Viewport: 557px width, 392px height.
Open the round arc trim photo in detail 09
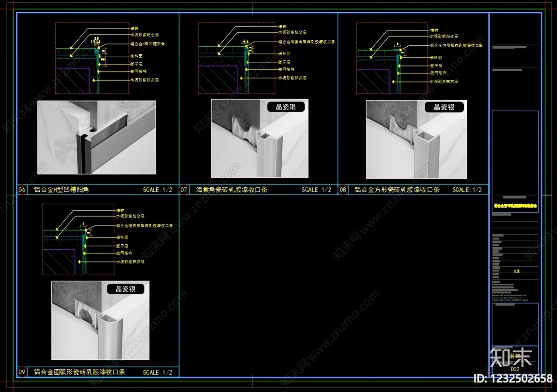click(x=100, y=320)
